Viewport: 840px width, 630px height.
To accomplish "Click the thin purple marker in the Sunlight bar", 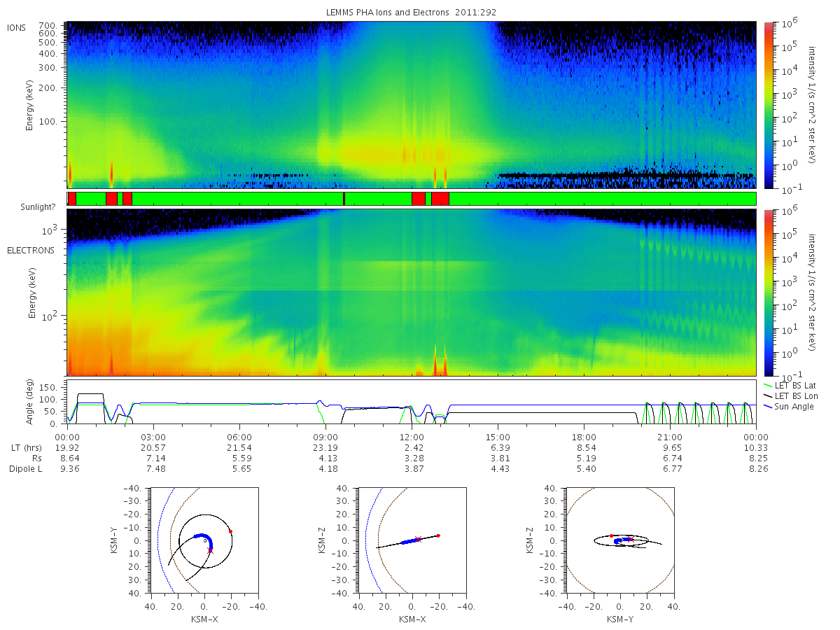I will click(344, 199).
